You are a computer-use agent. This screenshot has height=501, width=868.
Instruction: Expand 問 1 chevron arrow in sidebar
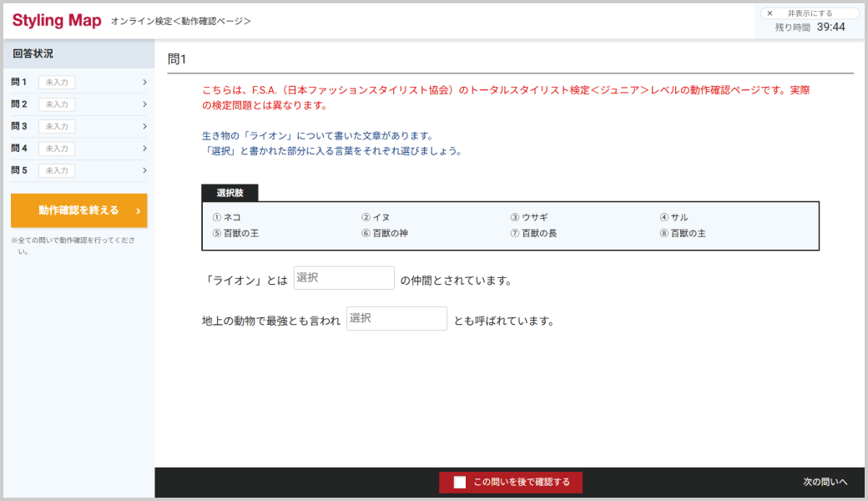144,82
